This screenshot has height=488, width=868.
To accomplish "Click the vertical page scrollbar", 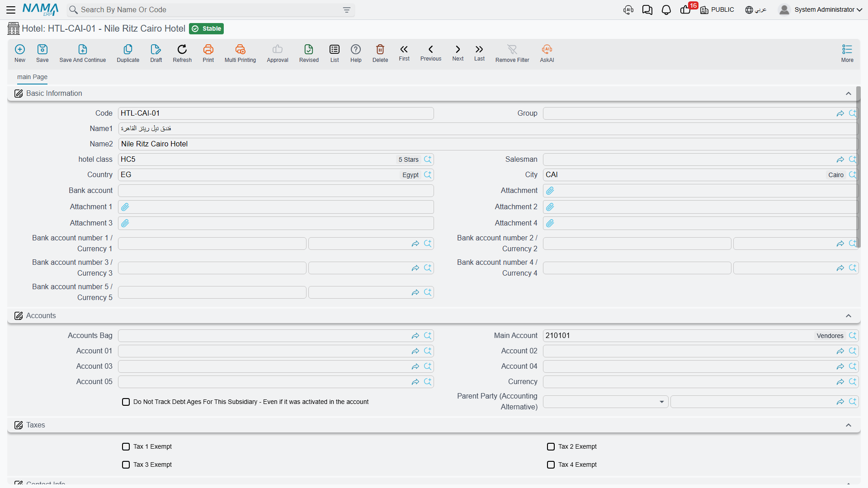I will (x=858, y=167).
